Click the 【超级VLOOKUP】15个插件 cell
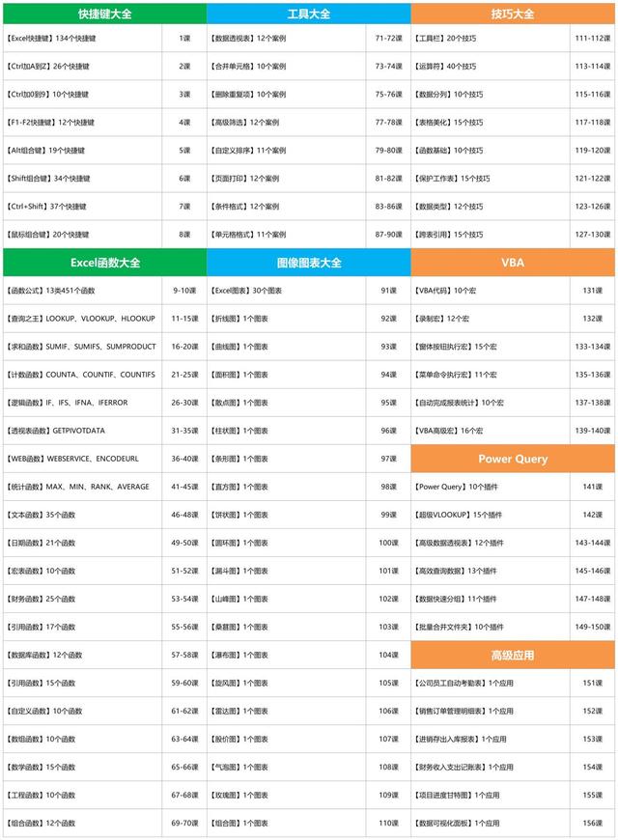The image size is (618, 840). click(491, 515)
